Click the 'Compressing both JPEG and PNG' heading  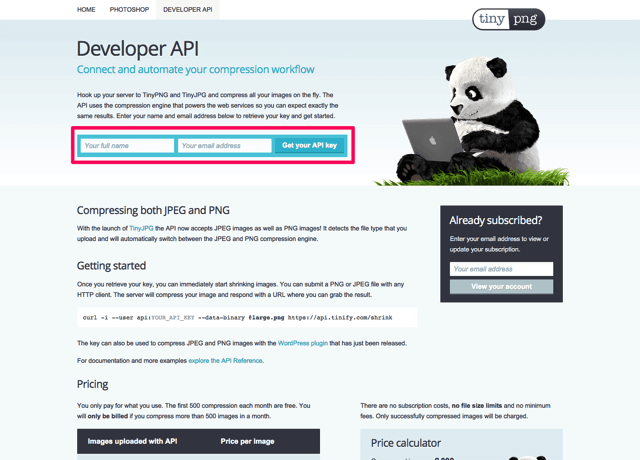pos(153,210)
